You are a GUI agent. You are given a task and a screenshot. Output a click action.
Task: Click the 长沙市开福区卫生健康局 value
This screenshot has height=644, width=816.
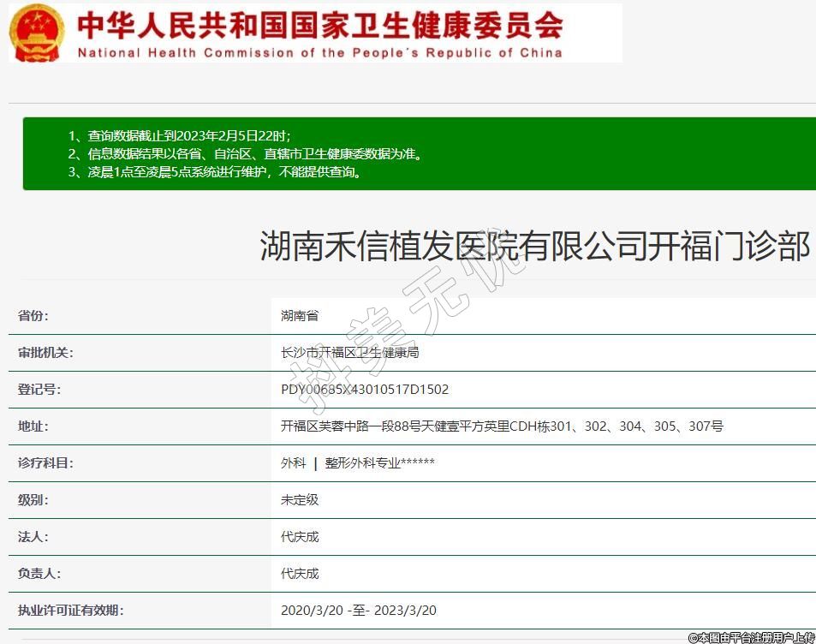pos(349,353)
